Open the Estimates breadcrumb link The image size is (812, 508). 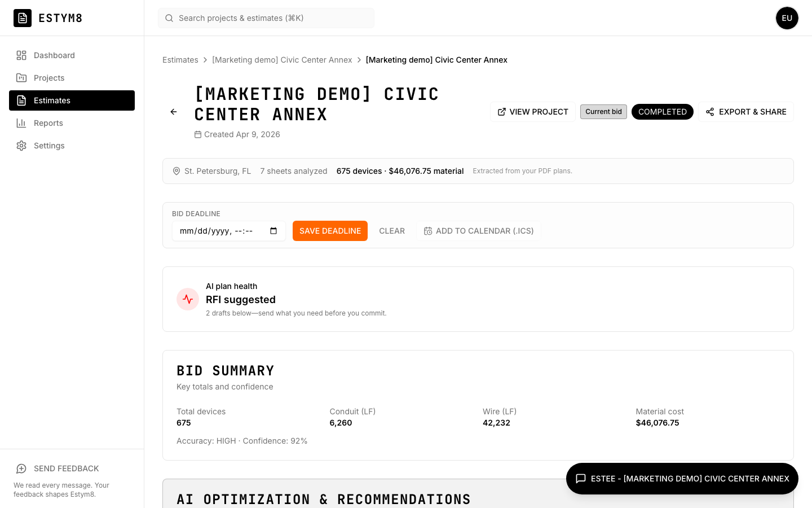pyautogui.click(x=180, y=60)
